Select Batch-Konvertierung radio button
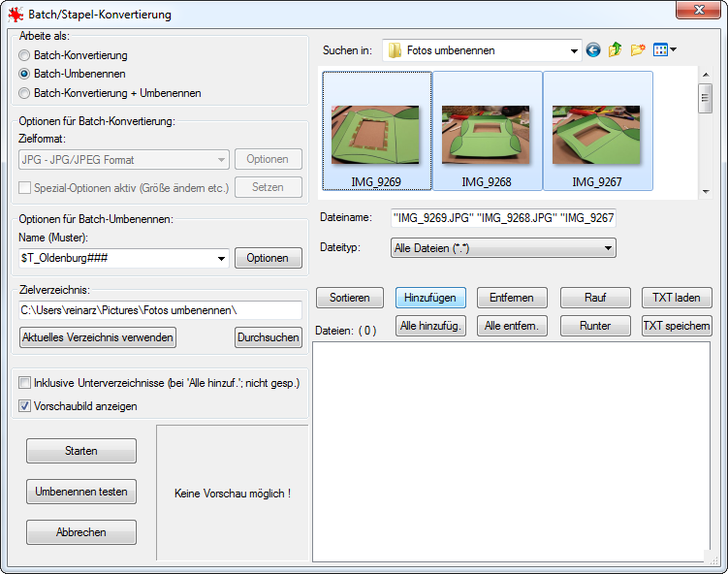This screenshot has width=728, height=574. click(24, 55)
